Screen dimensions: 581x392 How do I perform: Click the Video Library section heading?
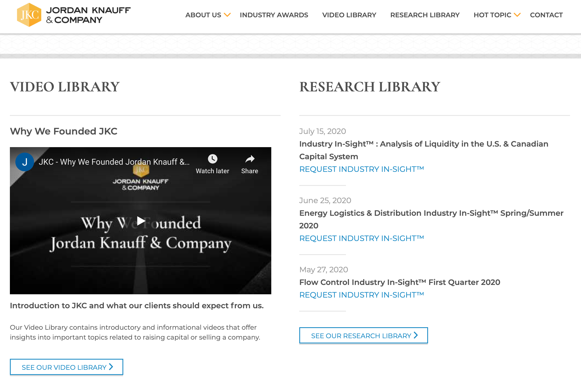(x=65, y=87)
